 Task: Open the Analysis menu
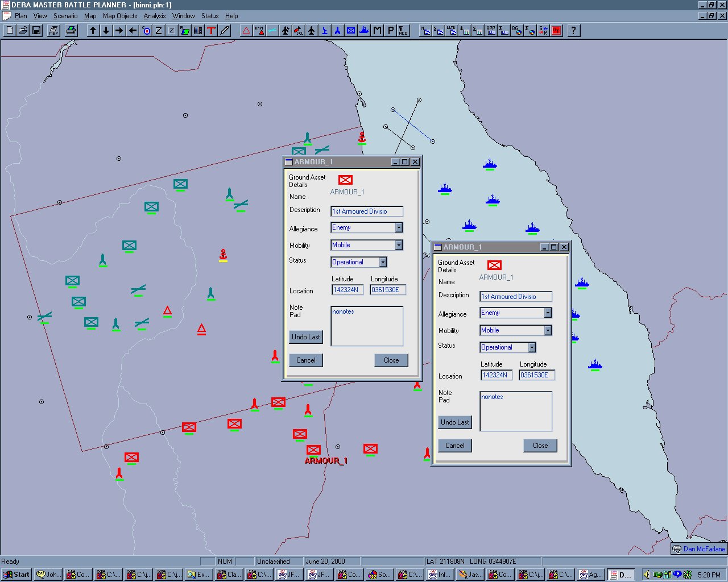click(154, 16)
